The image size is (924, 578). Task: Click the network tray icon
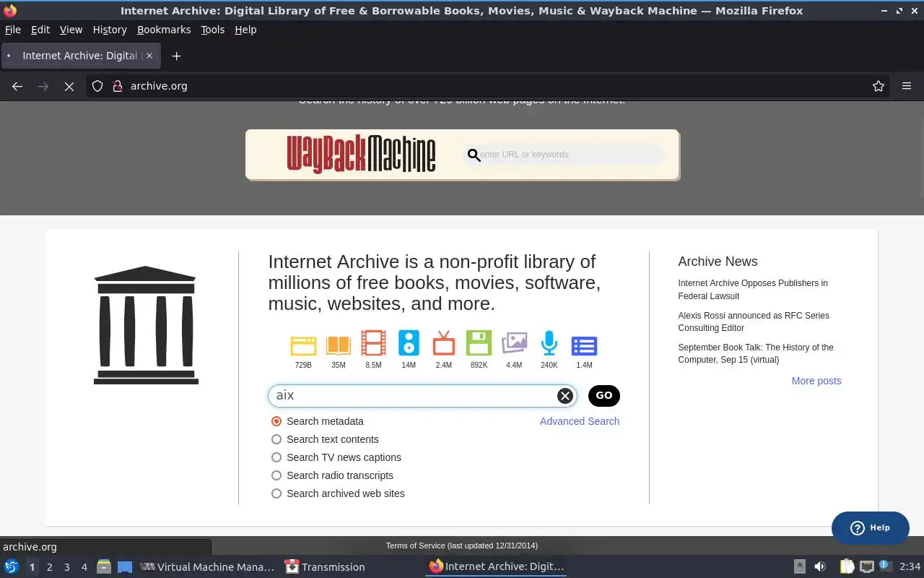[867, 566]
